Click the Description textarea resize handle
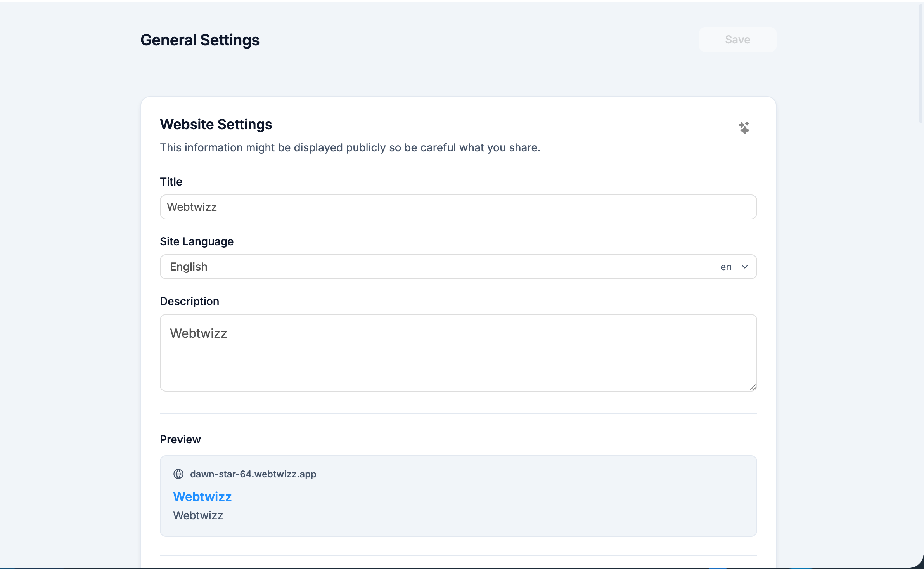Image resolution: width=924 pixels, height=569 pixels. point(753,387)
